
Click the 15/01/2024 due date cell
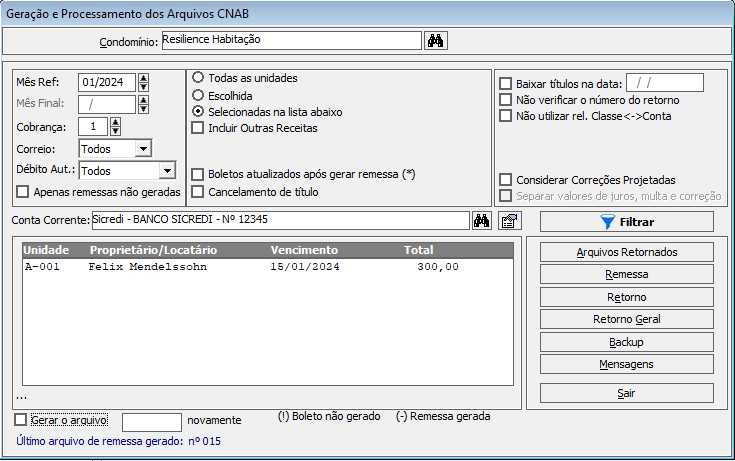(305, 267)
